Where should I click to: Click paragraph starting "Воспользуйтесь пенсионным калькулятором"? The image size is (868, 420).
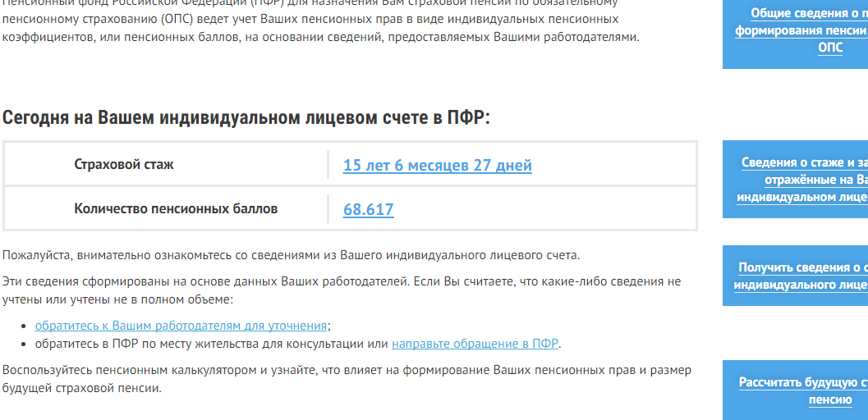click(347, 379)
